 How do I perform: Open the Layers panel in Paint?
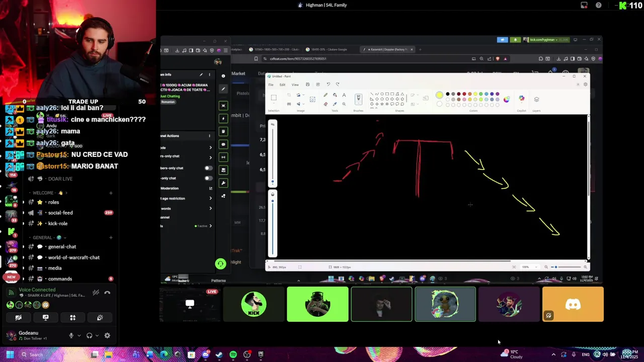[x=536, y=99]
